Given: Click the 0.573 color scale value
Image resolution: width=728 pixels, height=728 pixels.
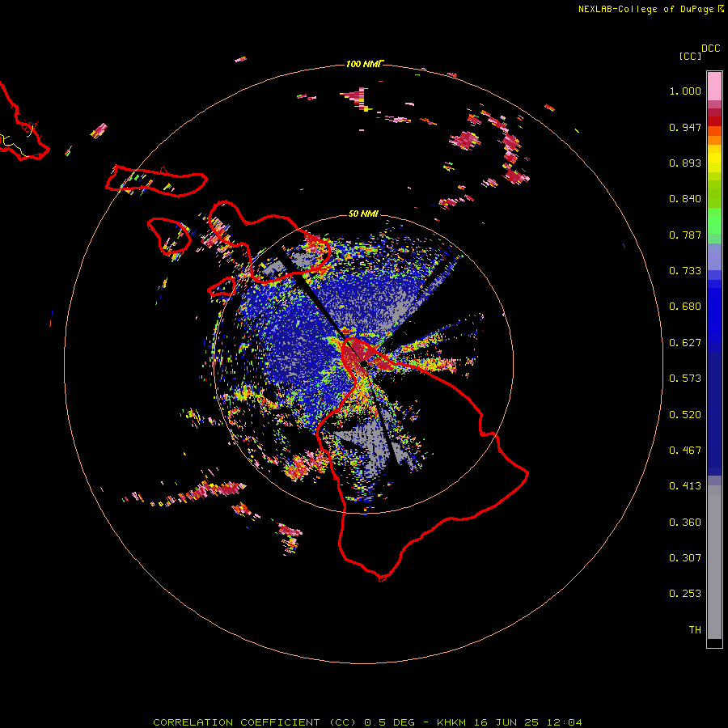Looking at the screenshot, I should (x=685, y=379).
